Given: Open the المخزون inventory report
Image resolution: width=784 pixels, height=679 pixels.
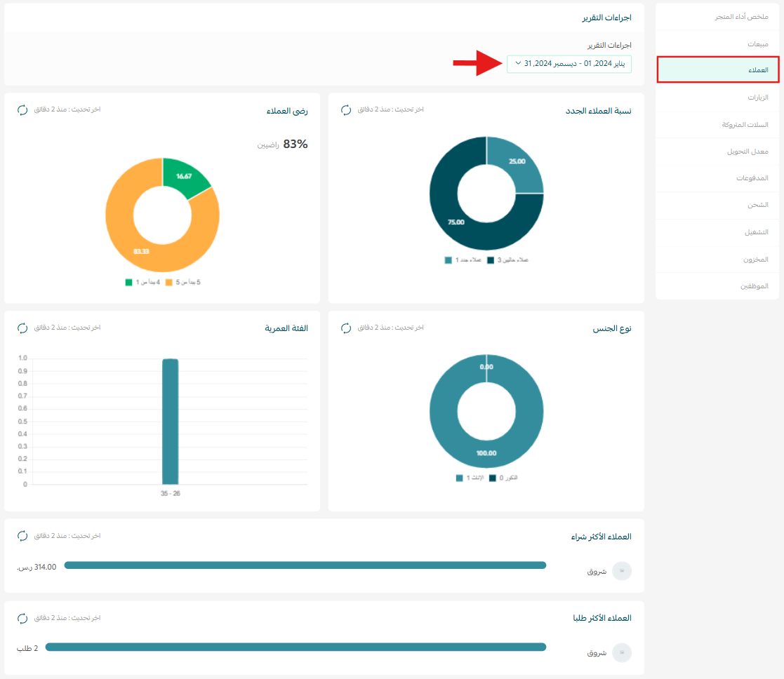Looking at the screenshot, I should tap(755, 259).
